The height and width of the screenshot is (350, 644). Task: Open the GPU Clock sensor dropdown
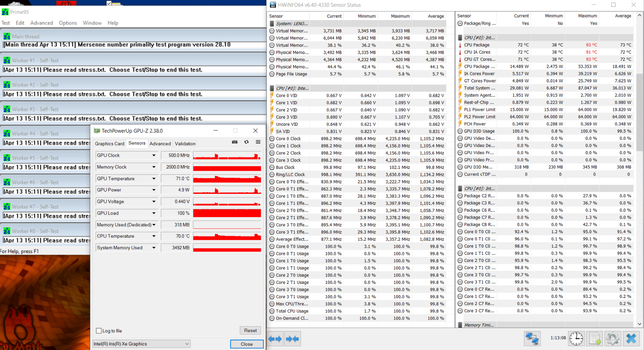(154, 156)
